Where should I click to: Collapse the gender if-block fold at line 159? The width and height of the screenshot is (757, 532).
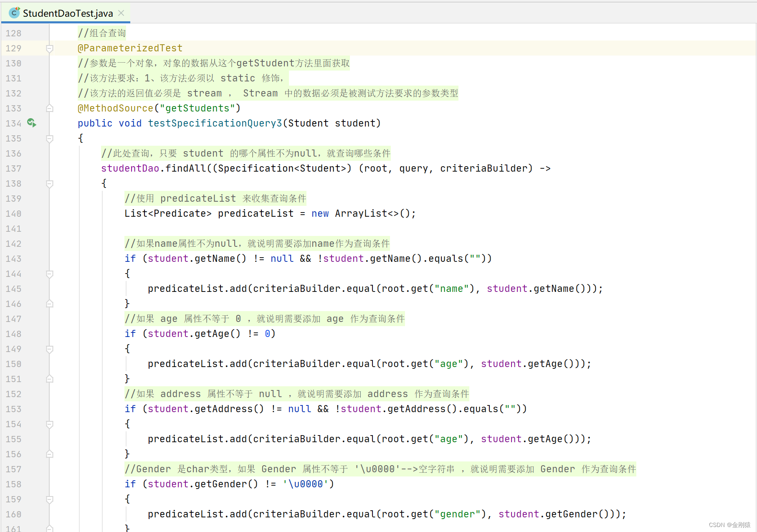click(49, 499)
